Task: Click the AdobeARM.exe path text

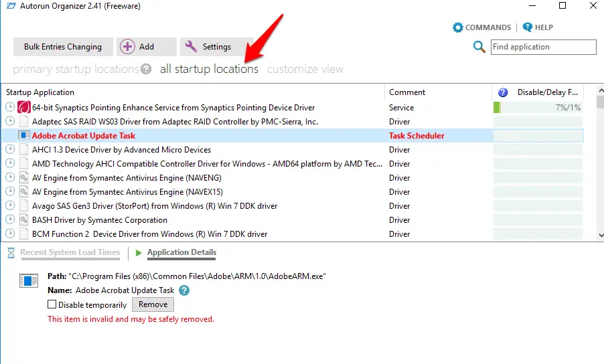Action: 198,276
